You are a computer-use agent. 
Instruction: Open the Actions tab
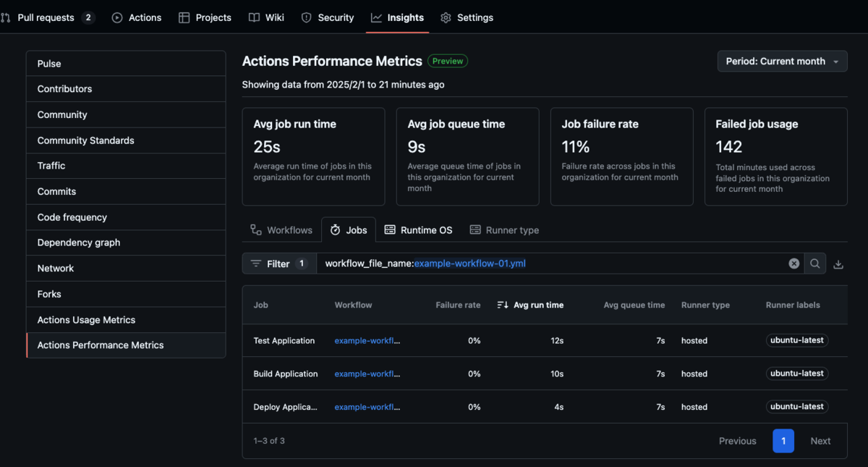(137, 17)
